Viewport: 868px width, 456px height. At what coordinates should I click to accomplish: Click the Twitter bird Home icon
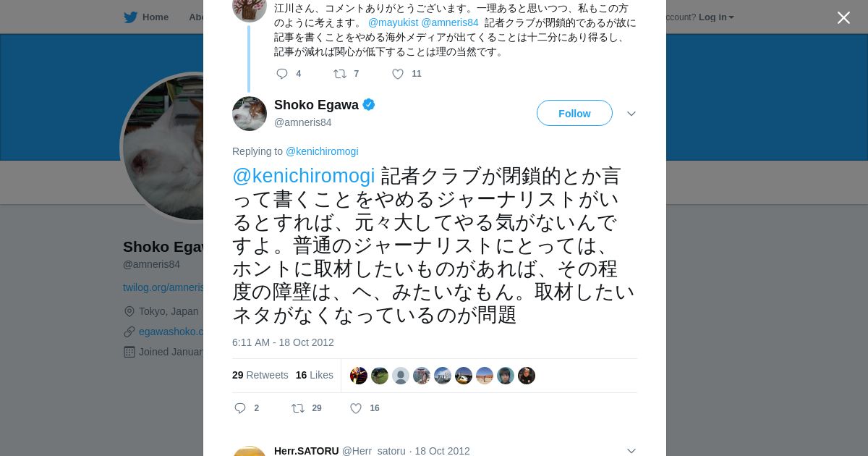click(x=131, y=17)
